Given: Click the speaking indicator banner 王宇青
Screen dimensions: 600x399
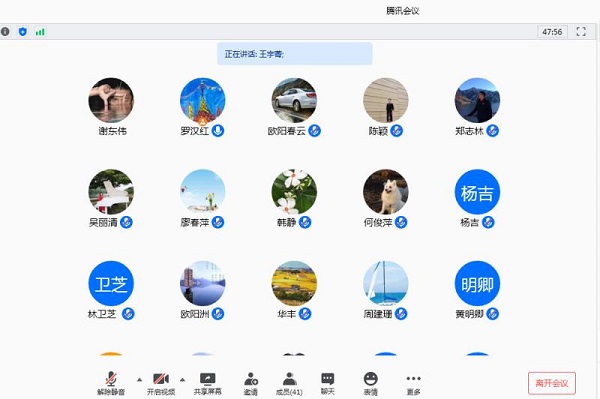Looking at the screenshot, I should tap(295, 54).
